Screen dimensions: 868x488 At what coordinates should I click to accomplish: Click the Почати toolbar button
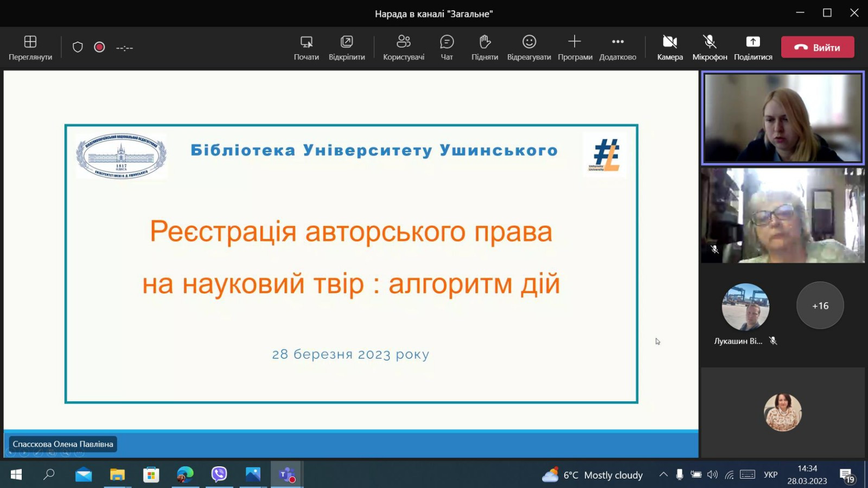[307, 48]
